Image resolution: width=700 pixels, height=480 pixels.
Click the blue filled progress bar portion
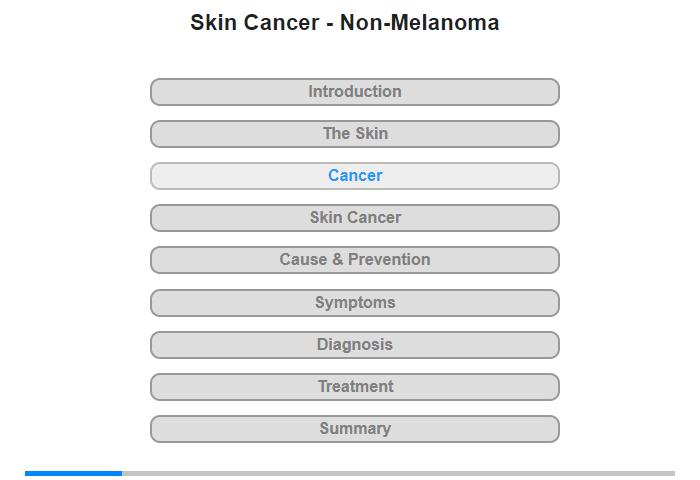click(x=73, y=473)
